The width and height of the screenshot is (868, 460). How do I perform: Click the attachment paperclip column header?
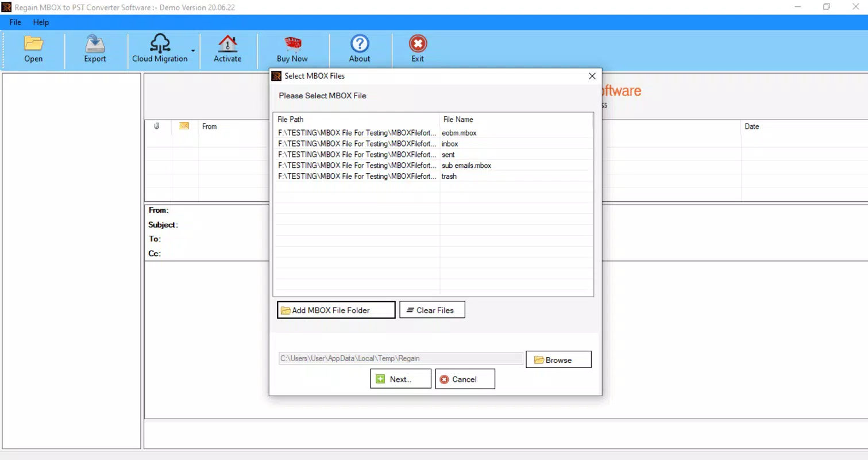[157, 126]
